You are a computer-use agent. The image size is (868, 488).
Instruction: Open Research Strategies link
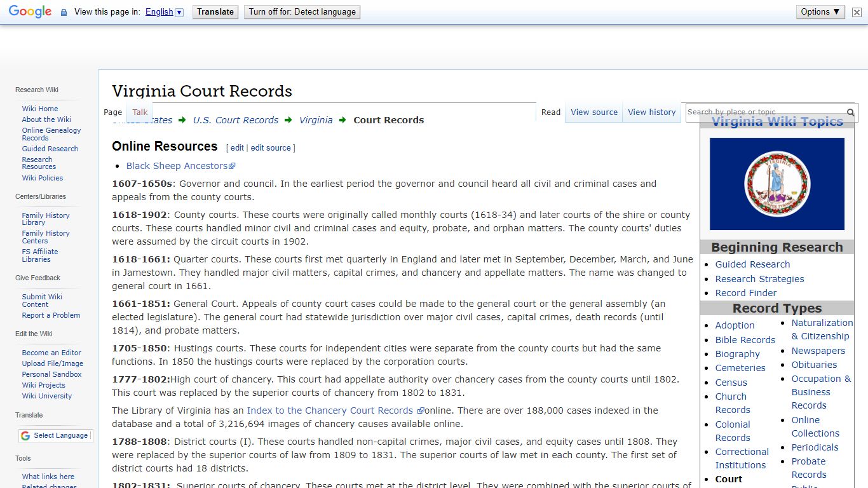(759, 279)
